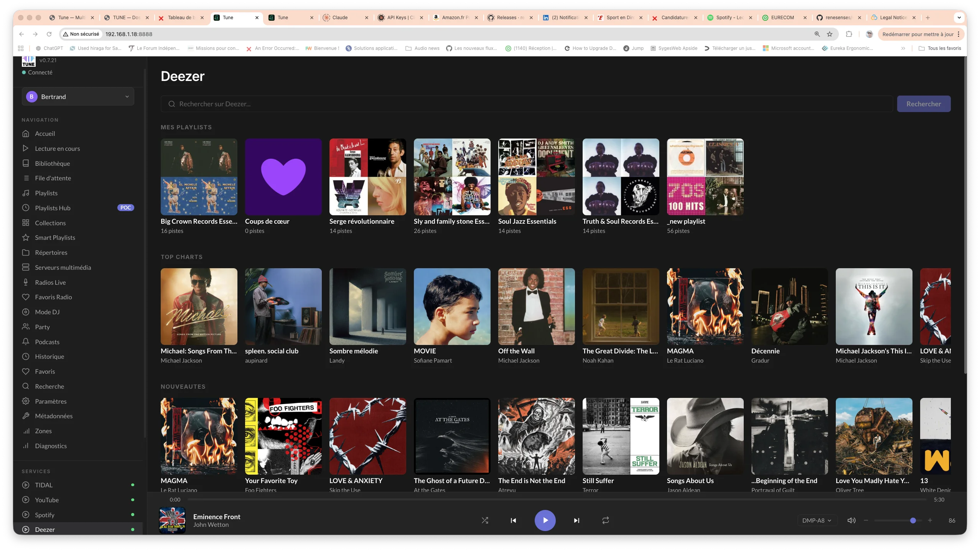This screenshot has height=551, width=980.
Task: Toggle shuffle playback
Action: pos(485,520)
